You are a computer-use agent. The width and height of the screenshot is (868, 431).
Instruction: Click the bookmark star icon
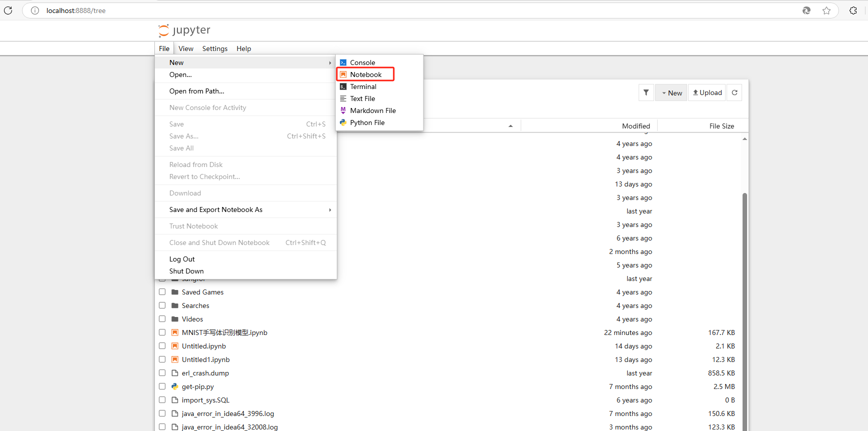[x=827, y=10]
